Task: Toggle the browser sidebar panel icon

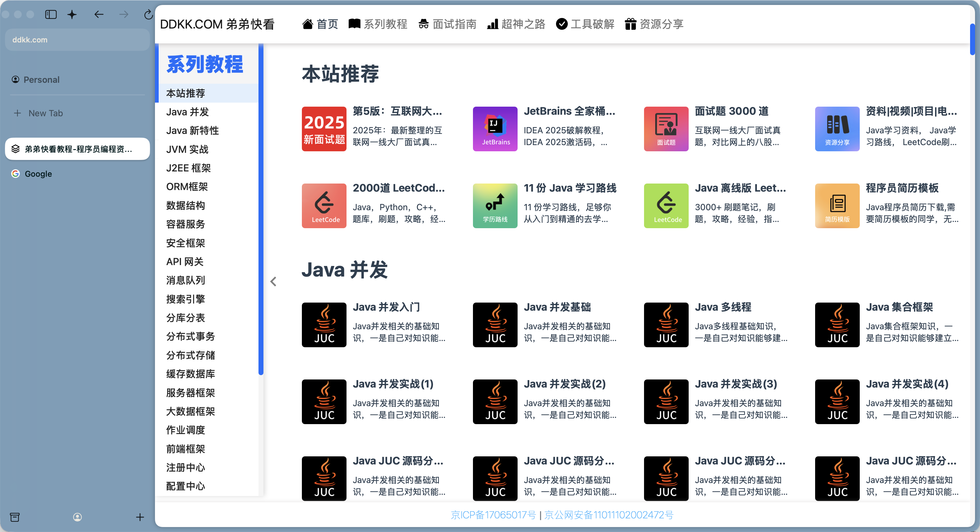Action: [51, 15]
